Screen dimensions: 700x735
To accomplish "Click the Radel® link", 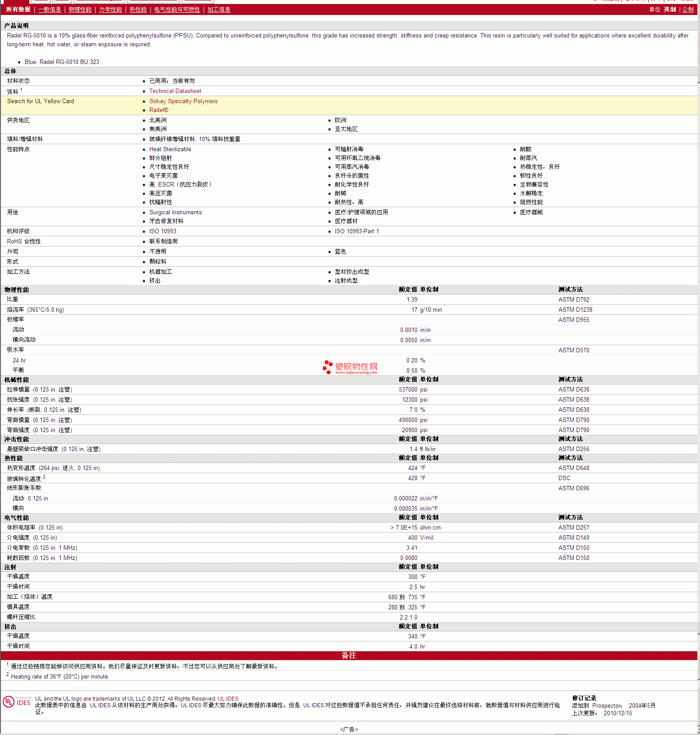I will point(159,110).
